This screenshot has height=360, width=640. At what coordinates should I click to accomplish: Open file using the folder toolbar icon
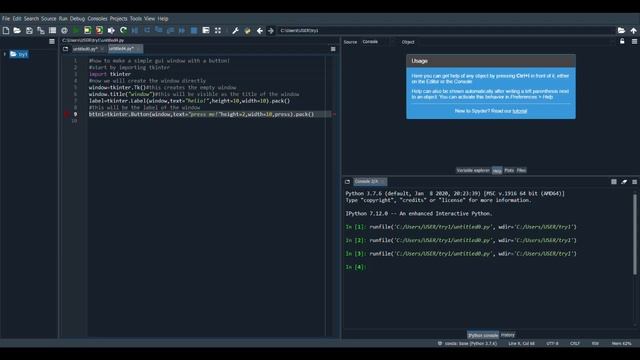17,31
